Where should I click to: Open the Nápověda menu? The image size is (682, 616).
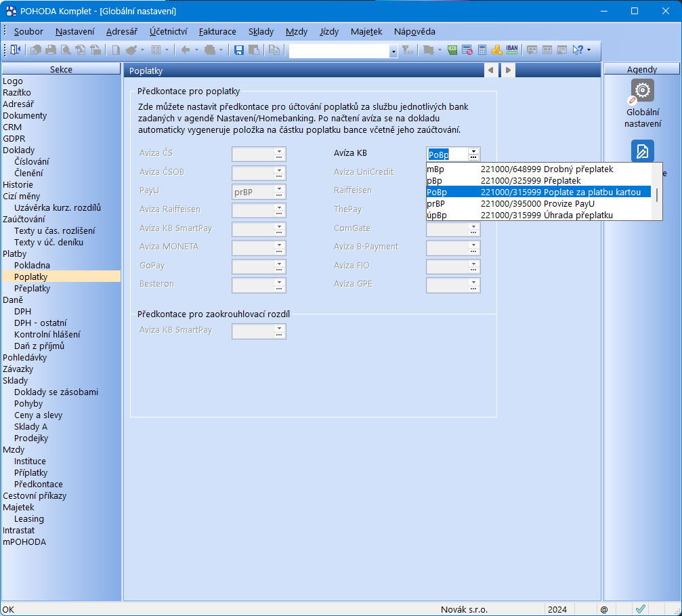pyautogui.click(x=414, y=31)
